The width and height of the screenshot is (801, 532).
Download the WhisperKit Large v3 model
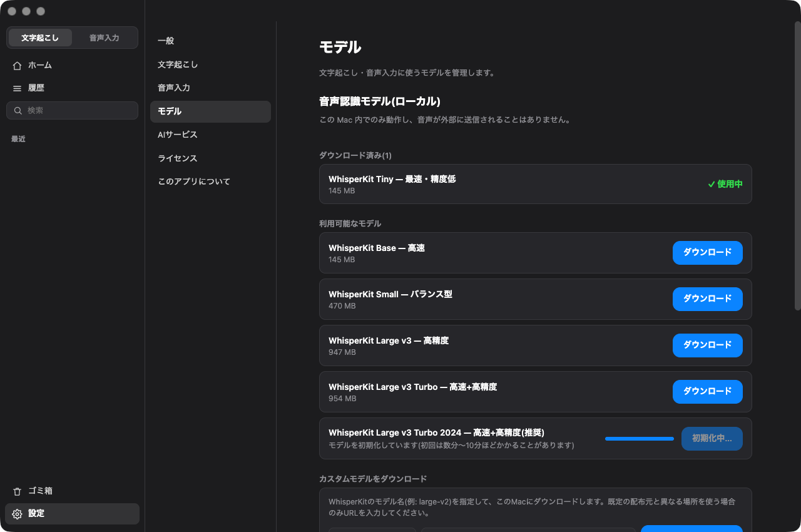(707, 345)
